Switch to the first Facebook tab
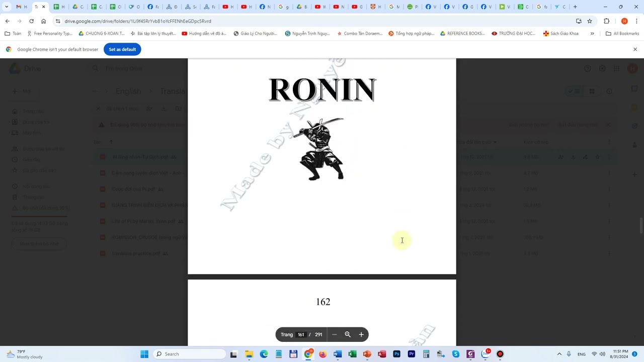The width and height of the screenshot is (644, 362). (x=152, y=7)
